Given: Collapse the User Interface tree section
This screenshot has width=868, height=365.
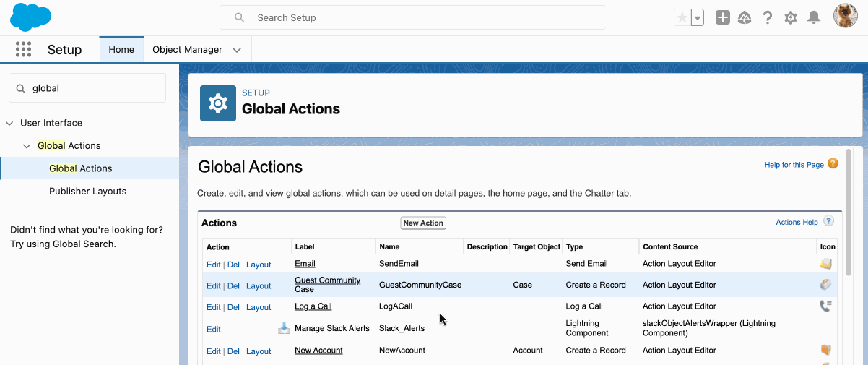Looking at the screenshot, I should click(x=10, y=123).
